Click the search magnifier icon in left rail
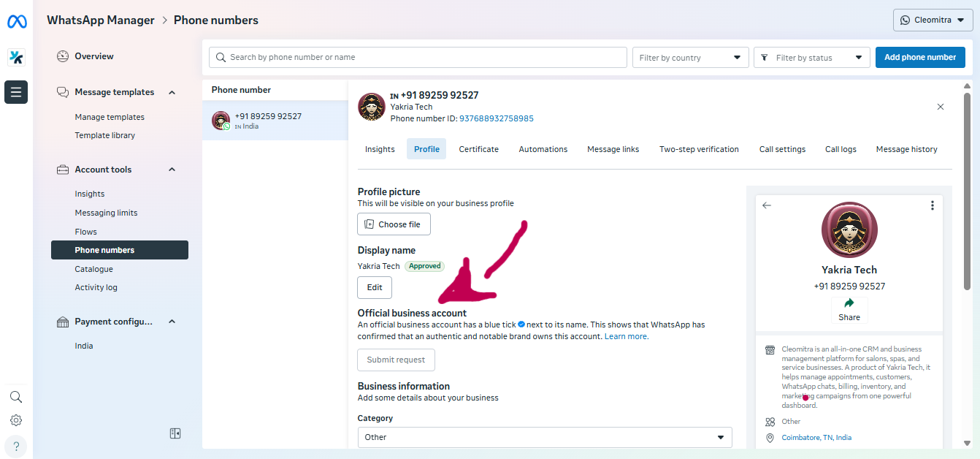The height and width of the screenshot is (459, 980). tap(16, 397)
